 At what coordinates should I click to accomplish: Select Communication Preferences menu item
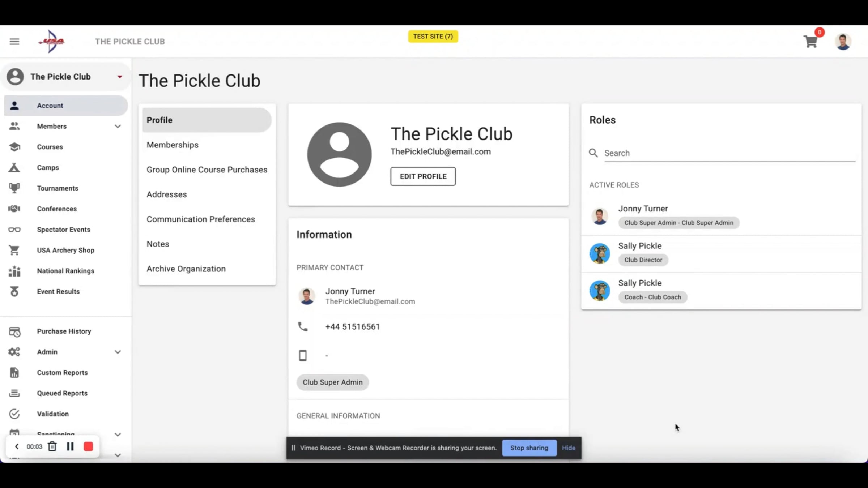coord(201,219)
